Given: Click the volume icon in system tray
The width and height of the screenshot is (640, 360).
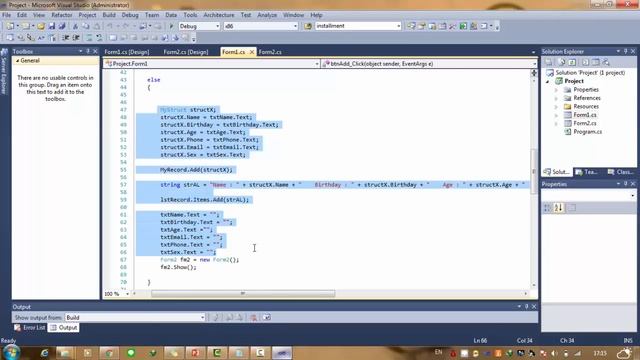Looking at the screenshot, I should click(554, 353).
